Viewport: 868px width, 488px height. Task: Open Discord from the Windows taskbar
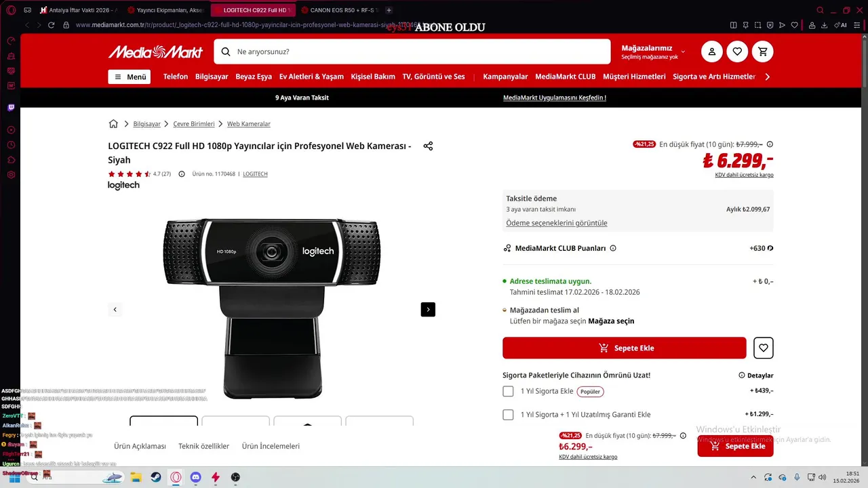click(x=196, y=477)
